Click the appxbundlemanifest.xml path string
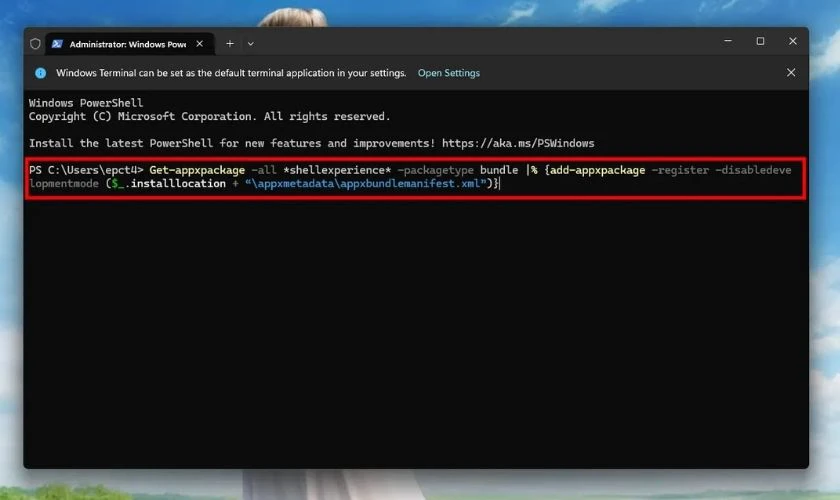Viewport: 840px width, 500px height. [365, 183]
